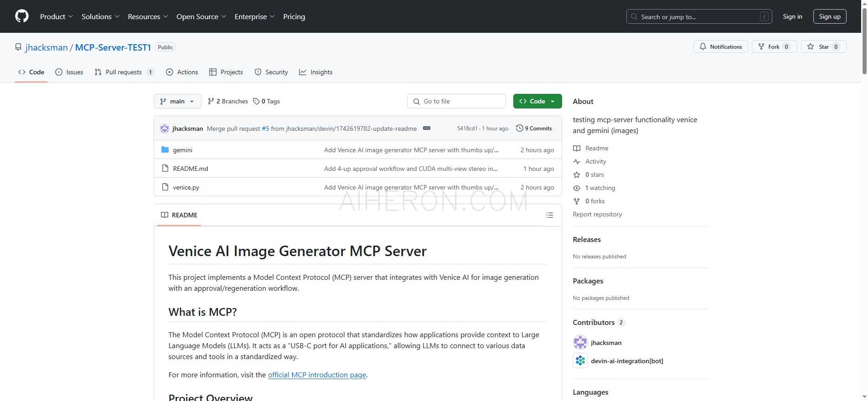Click magnifier icon in Go to file
The height and width of the screenshot is (401, 868).
click(416, 101)
